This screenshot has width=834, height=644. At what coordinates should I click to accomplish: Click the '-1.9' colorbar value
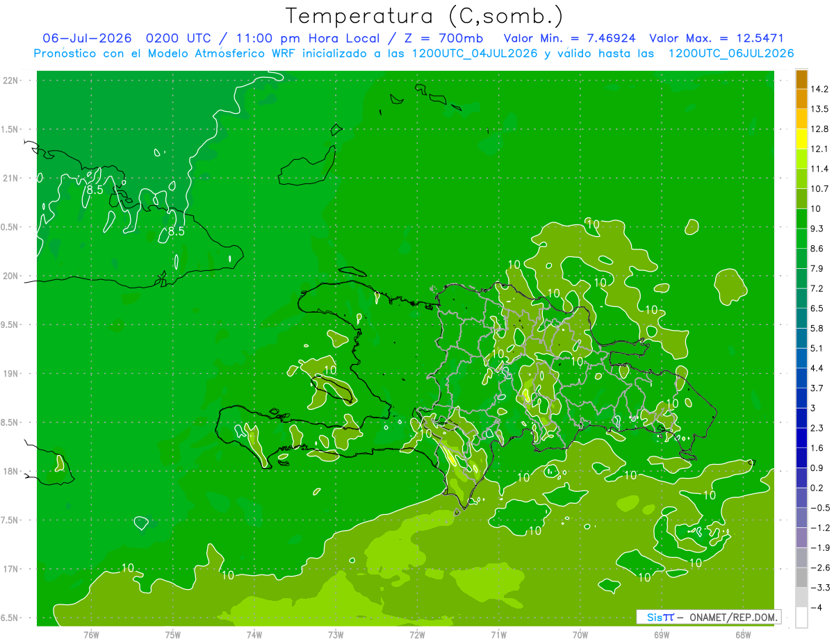pyautogui.click(x=819, y=547)
